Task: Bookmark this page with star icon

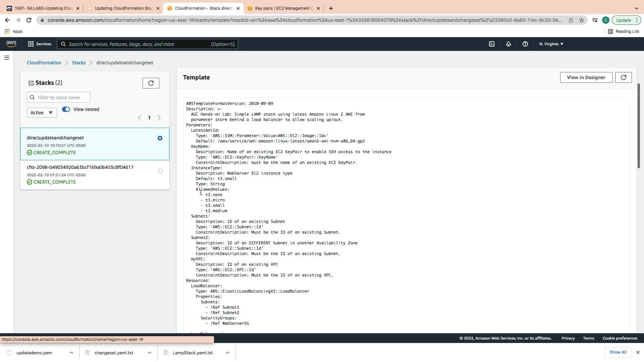Action: click(582, 20)
